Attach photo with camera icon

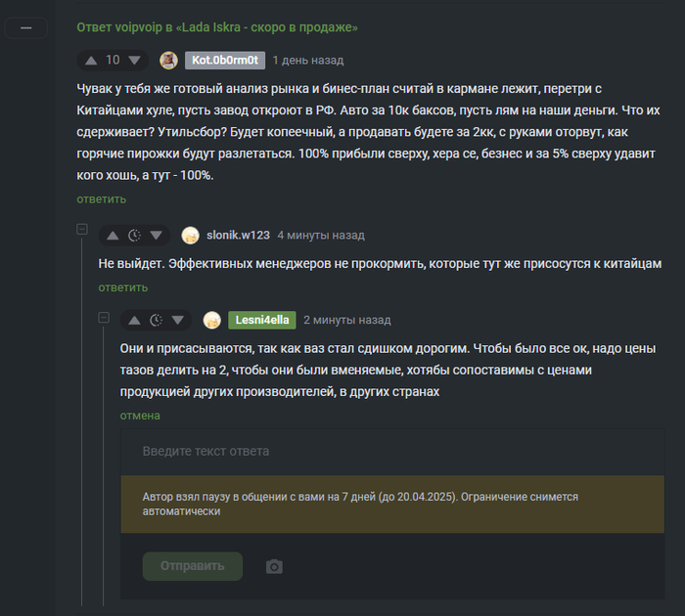274,567
